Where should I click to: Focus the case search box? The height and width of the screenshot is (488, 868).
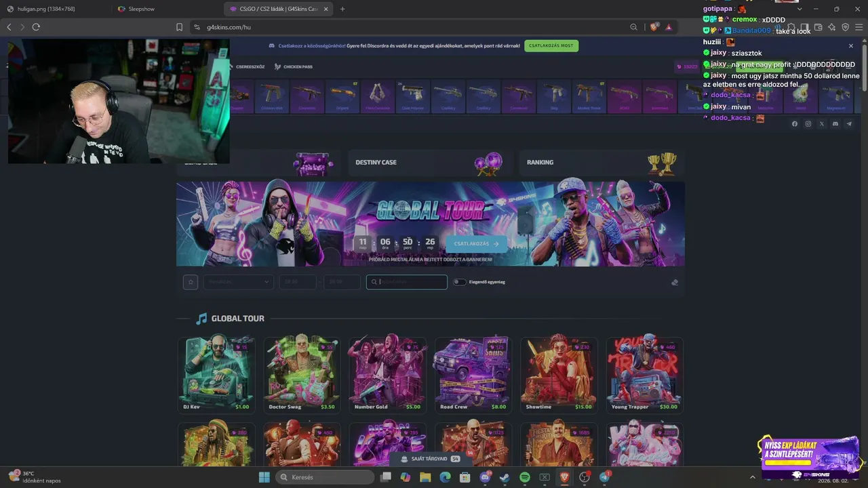point(407,282)
